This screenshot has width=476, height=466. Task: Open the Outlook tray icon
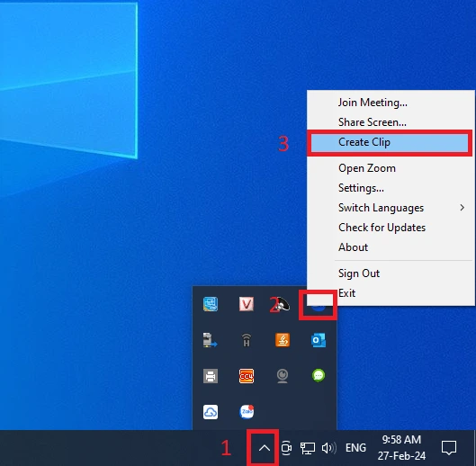coord(319,340)
